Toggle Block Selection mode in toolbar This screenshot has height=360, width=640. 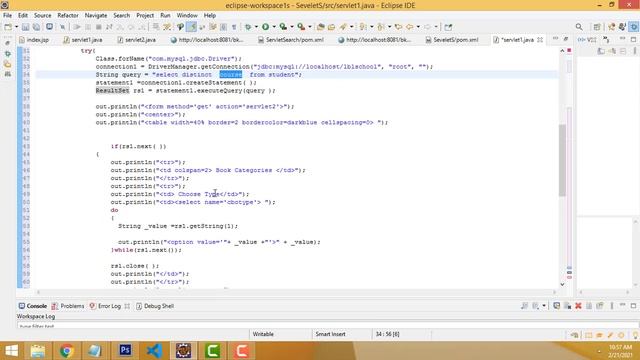point(223,27)
